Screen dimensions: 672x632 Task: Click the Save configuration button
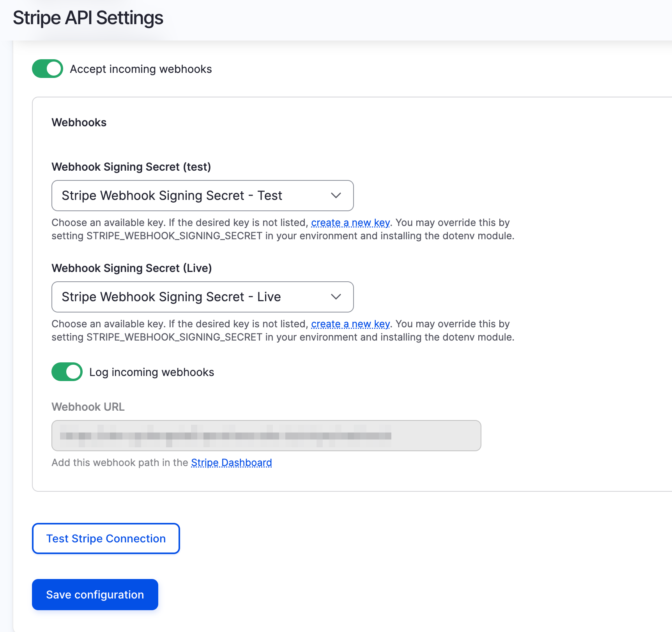coord(95,595)
